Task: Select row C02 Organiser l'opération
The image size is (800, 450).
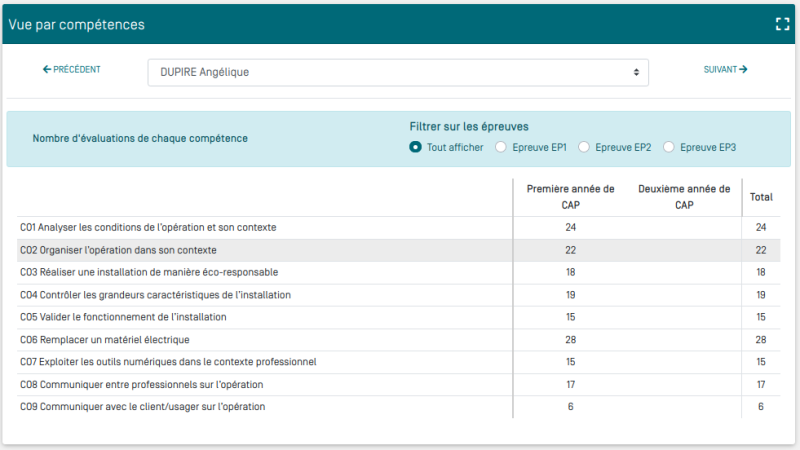Action: [x=118, y=250]
